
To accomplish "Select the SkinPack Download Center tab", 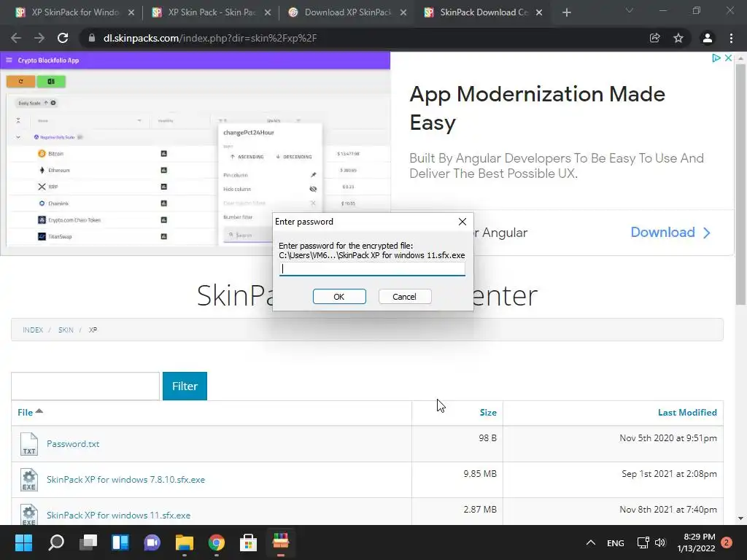I will click(x=484, y=12).
